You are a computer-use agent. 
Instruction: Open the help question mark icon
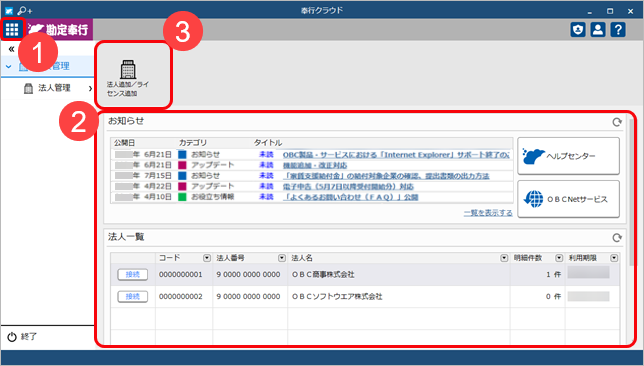coord(618,30)
